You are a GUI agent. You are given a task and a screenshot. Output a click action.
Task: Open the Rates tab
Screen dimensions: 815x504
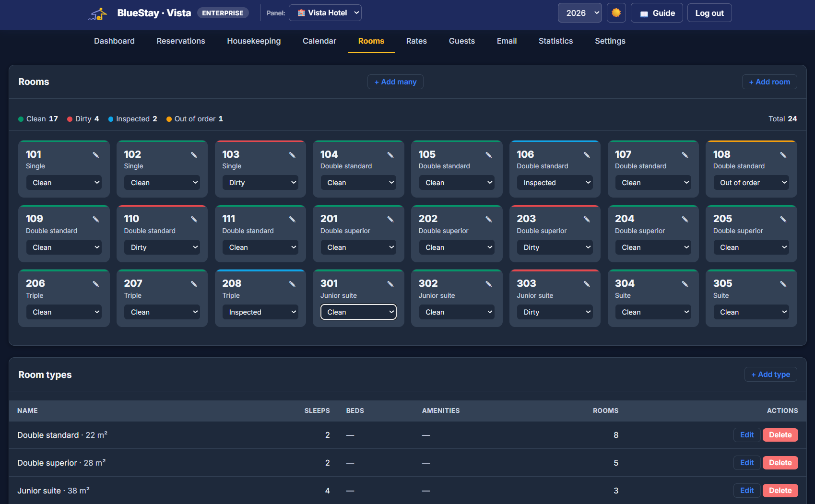pyautogui.click(x=416, y=41)
